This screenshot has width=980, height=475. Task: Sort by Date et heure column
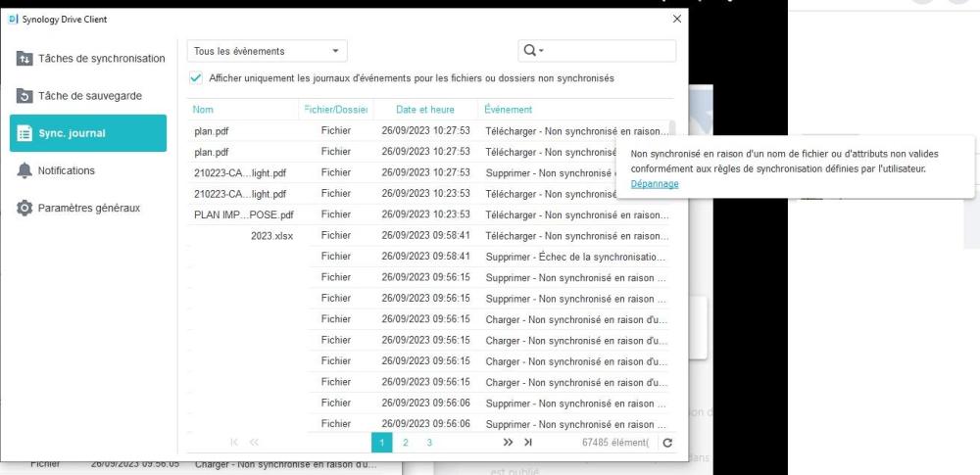(x=425, y=110)
